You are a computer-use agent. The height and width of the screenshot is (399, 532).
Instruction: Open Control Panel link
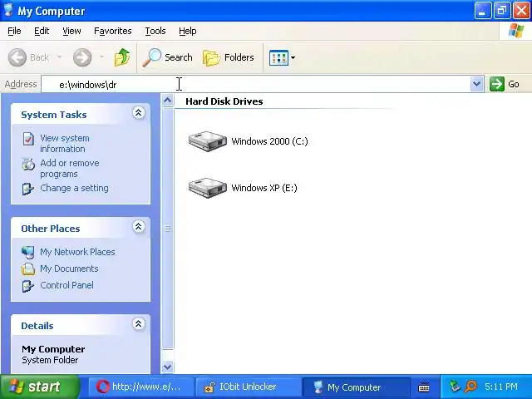(x=66, y=285)
